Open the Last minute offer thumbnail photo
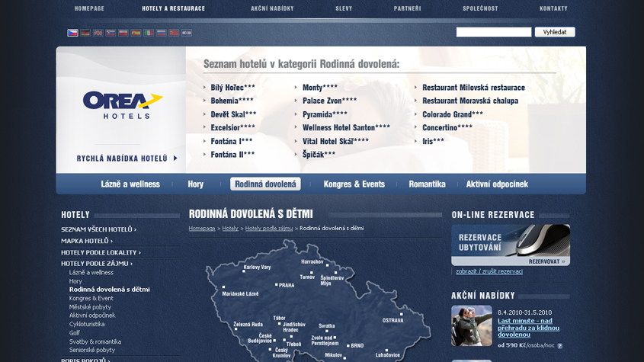The image size is (644, 362). click(x=471, y=325)
